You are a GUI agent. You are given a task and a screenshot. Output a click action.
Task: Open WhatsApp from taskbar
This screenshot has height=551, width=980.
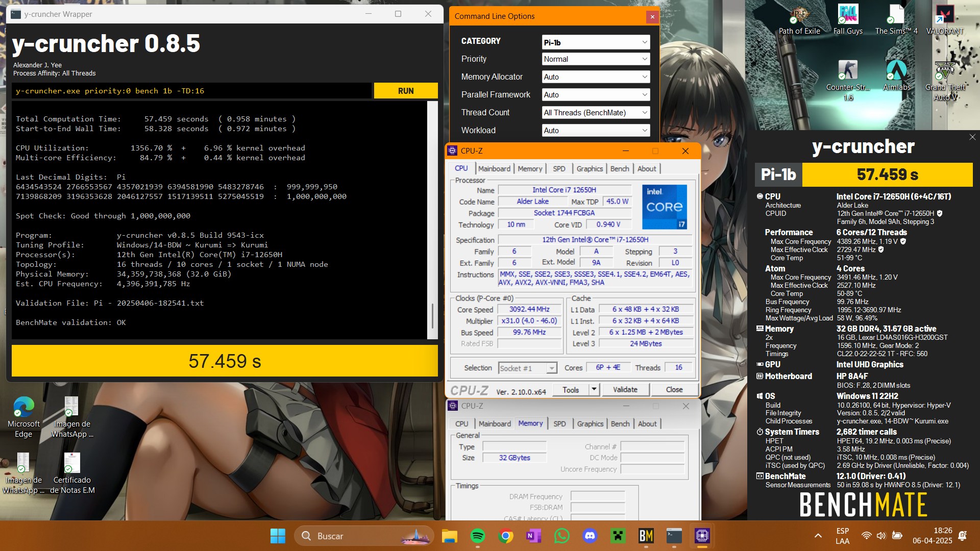click(x=561, y=536)
